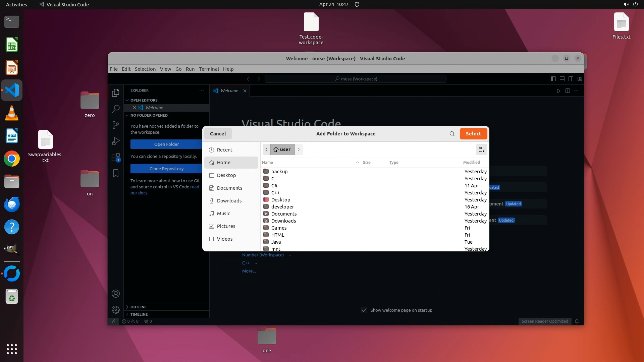Toggle the primary side bar layout icon
The width and height of the screenshot is (644, 362).
pyautogui.click(x=553, y=79)
